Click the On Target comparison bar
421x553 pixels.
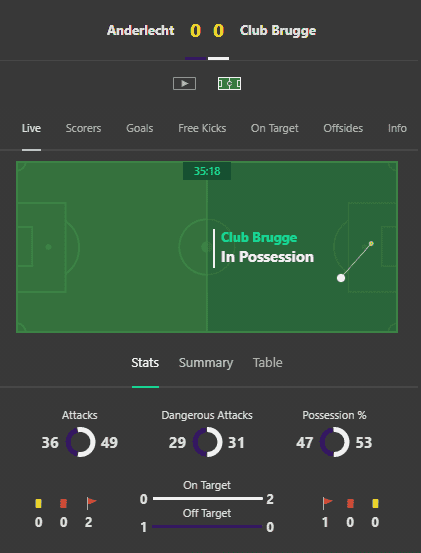pyautogui.click(x=208, y=498)
